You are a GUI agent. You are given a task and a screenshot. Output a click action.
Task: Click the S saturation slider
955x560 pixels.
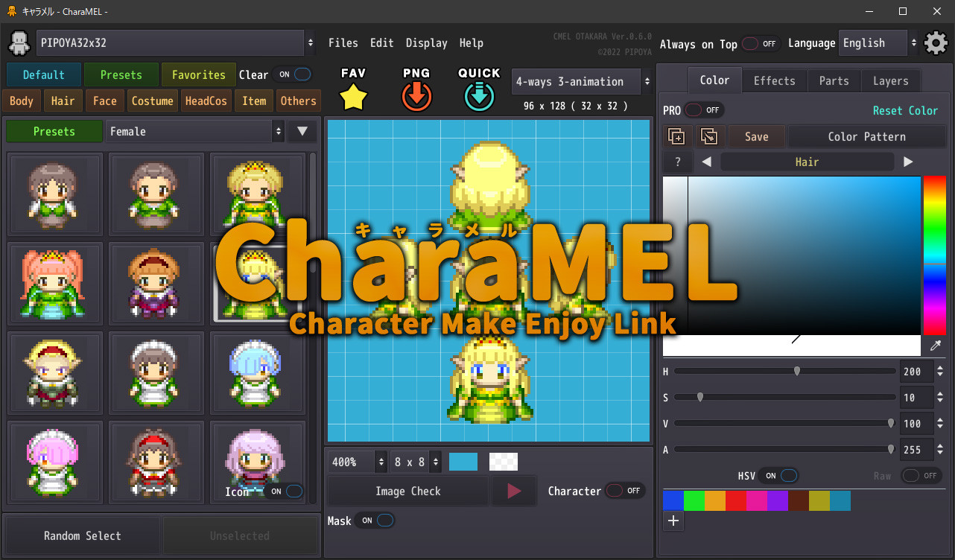[785, 397]
